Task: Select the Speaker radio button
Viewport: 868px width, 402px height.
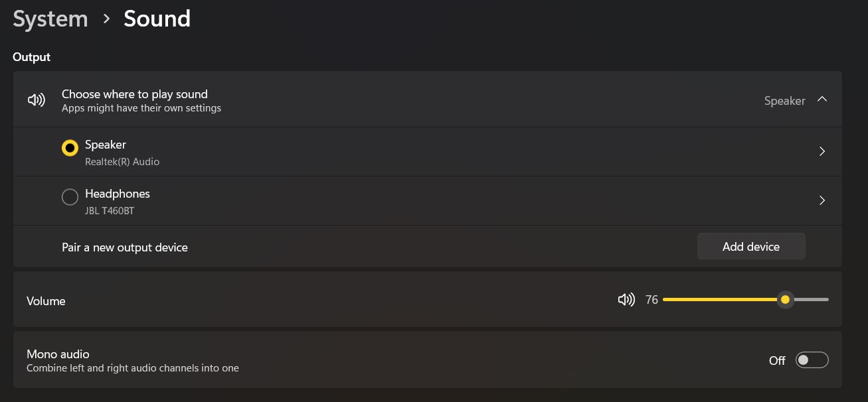Action: pos(70,147)
